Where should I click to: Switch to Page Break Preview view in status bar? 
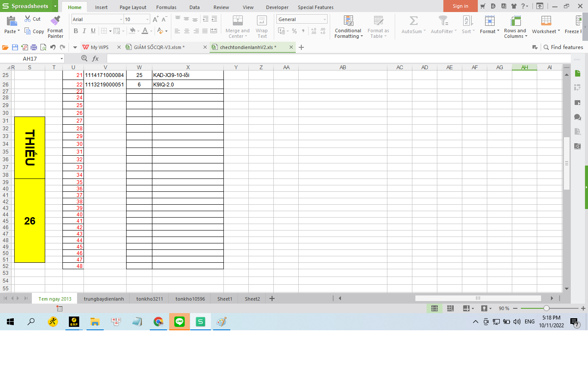point(450,308)
